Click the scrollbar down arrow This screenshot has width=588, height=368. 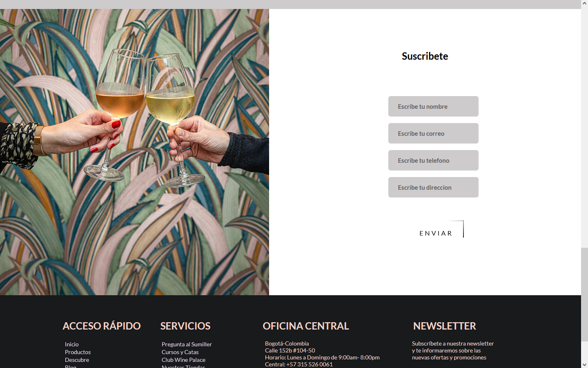point(584,364)
